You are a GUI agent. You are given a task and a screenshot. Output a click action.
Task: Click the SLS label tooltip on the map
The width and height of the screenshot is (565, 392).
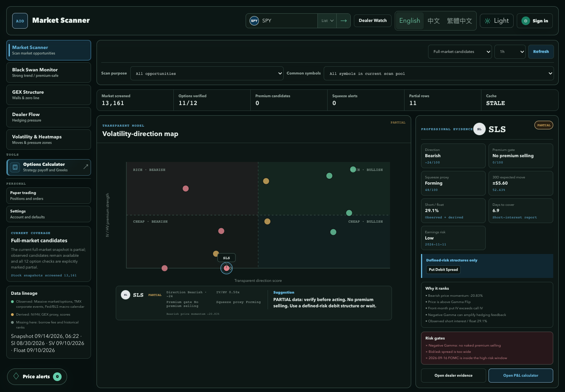[x=226, y=258]
